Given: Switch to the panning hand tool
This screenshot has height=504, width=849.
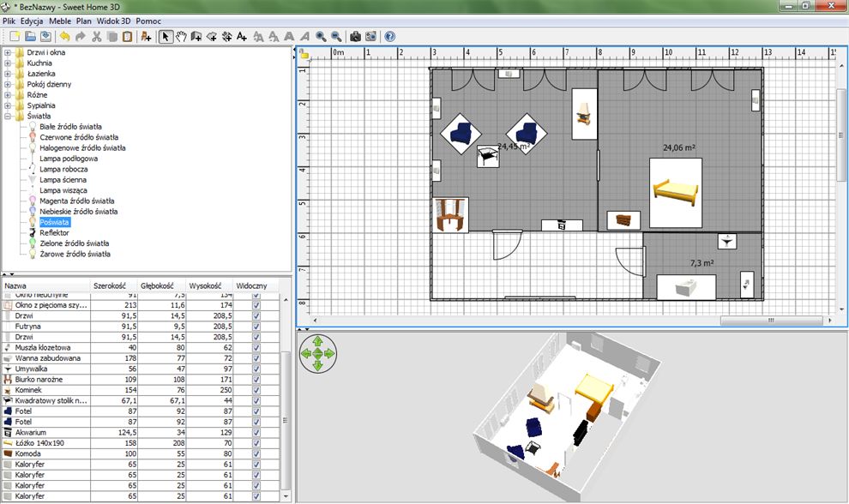Looking at the screenshot, I should pos(181,37).
